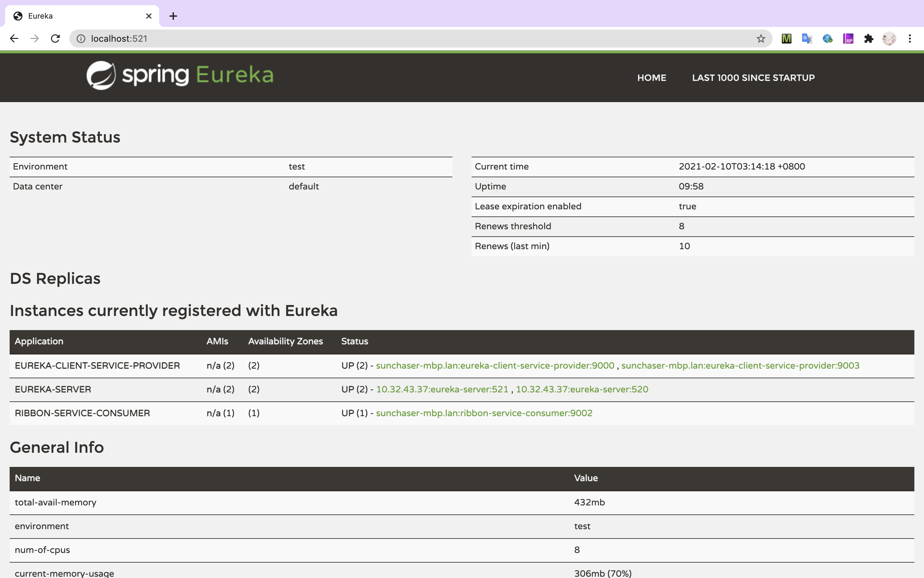The height and width of the screenshot is (578, 924).
Task: Open the Extensions puzzle-piece menu
Action: point(868,39)
